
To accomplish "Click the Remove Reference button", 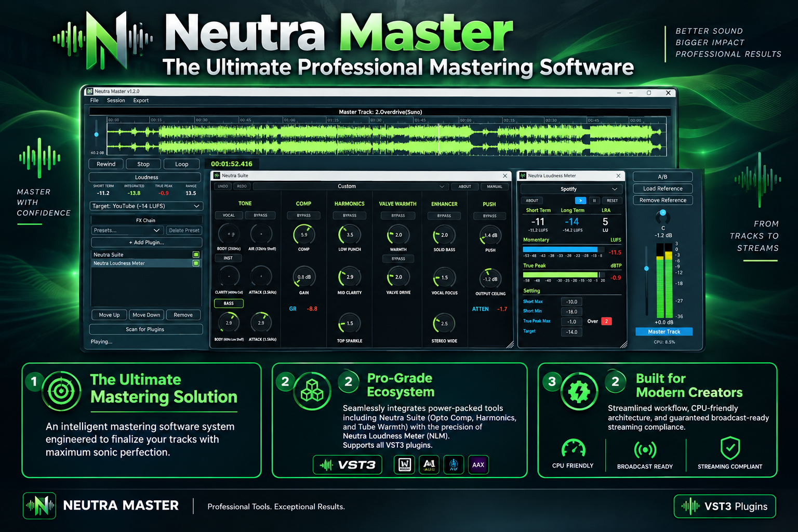I will [x=663, y=200].
